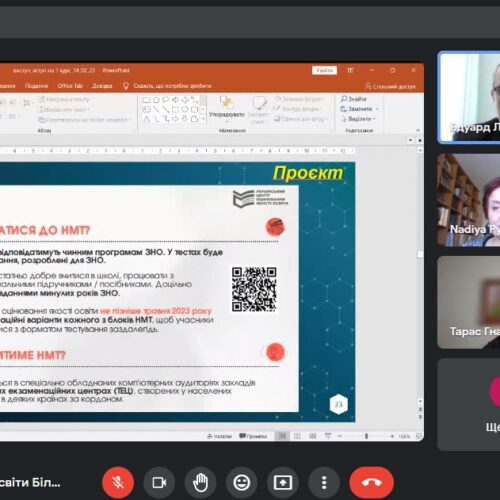The width and height of the screenshot is (500, 500).
Task: Open Примітки comments in status bar
Action: pyautogui.click(x=253, y=436)
